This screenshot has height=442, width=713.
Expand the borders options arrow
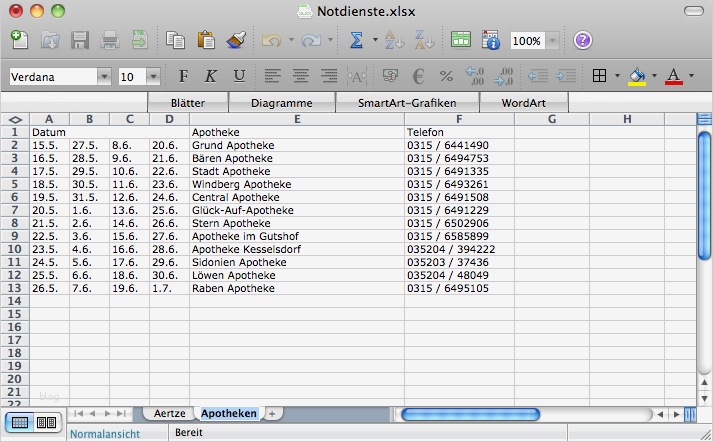click(617, 75)
